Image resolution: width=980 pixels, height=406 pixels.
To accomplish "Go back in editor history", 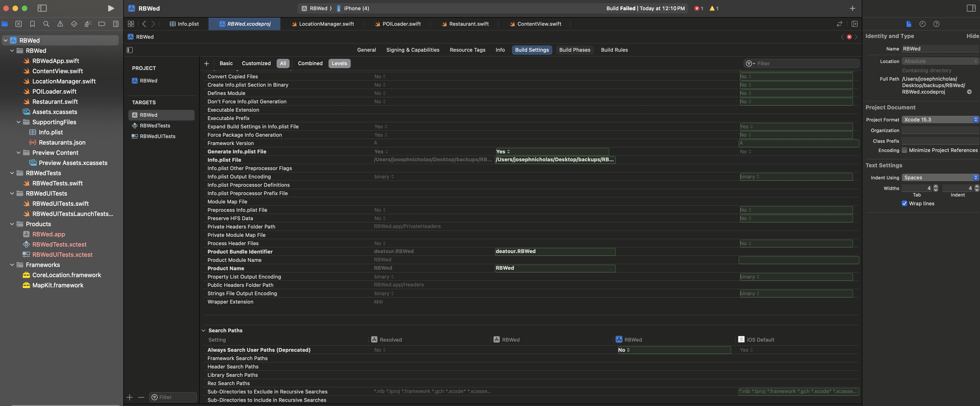I will pos(144,24).
